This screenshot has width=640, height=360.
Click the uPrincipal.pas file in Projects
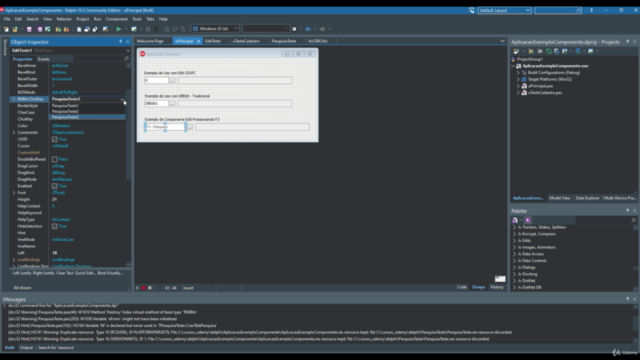(x=540, y=86)
